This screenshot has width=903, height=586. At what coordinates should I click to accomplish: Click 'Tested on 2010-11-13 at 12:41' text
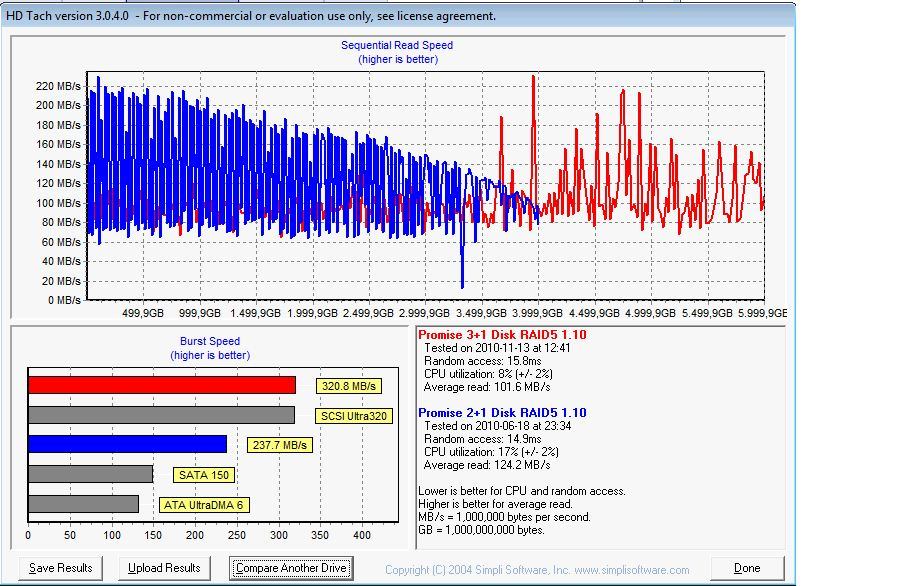(x=497, y=348)
